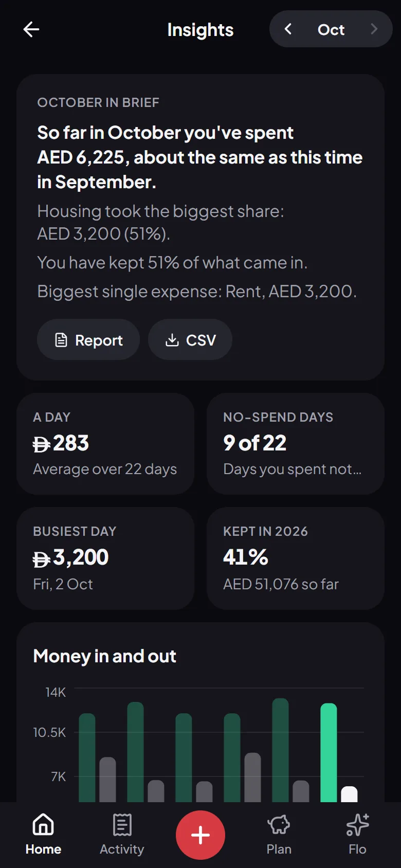The image size is (401, 868).
Task: Tap the Money in and out heading
Action: pos(104,656)
